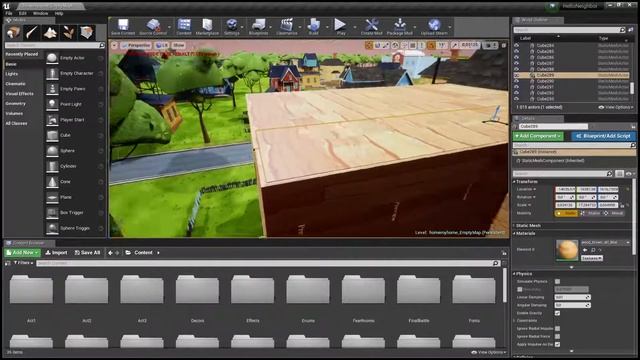Select the Point Light icon

click(52, 104)
